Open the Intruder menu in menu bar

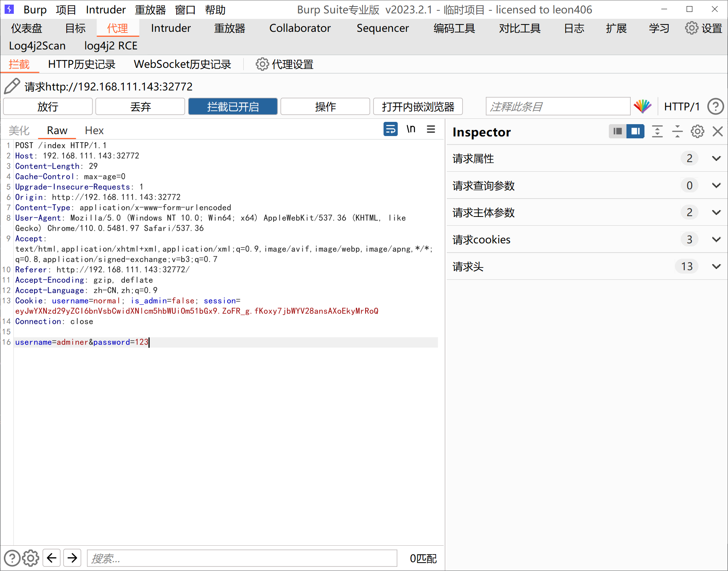(106, 10)
